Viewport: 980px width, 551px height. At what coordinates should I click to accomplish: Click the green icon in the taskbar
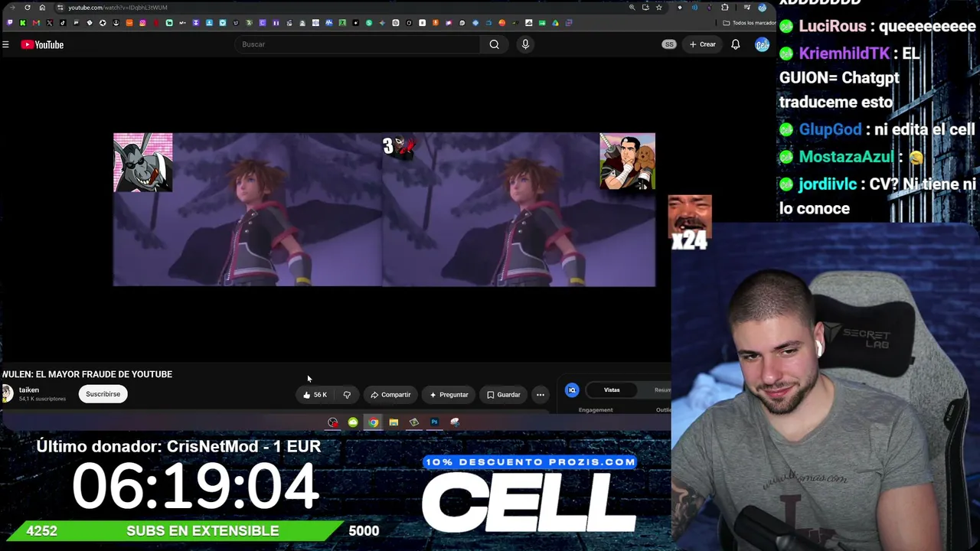[x=353, y=422]
